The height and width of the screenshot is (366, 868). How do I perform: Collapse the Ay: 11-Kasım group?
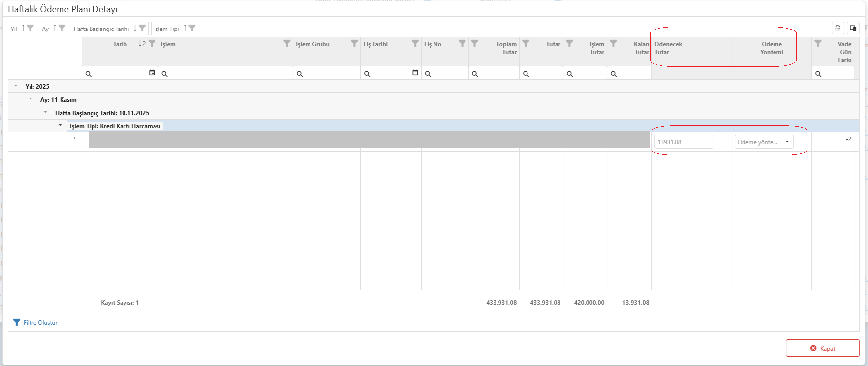(x=31, y=99)
